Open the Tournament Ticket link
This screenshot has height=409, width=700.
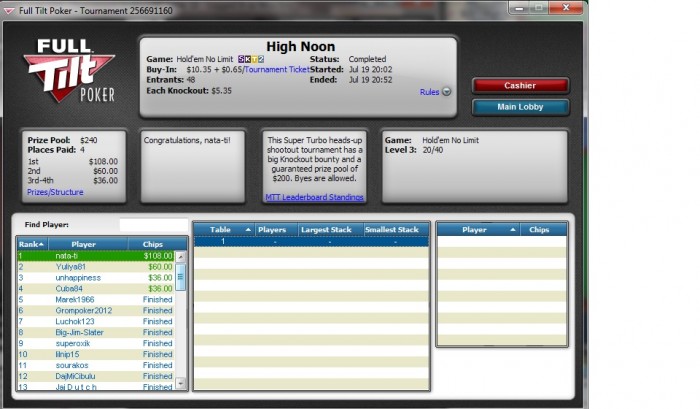point(277,69)
